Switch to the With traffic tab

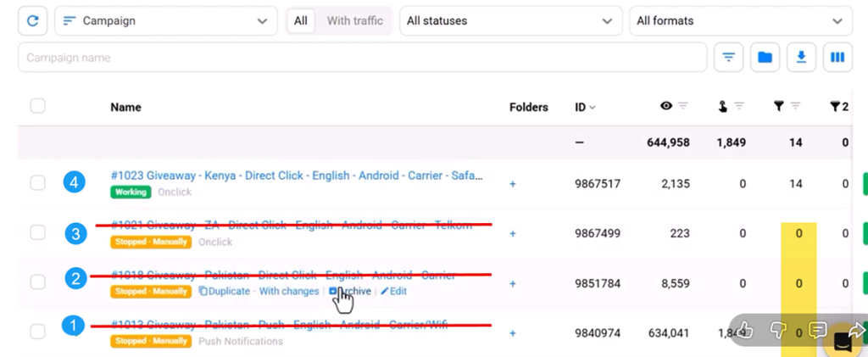click(354, 20)
